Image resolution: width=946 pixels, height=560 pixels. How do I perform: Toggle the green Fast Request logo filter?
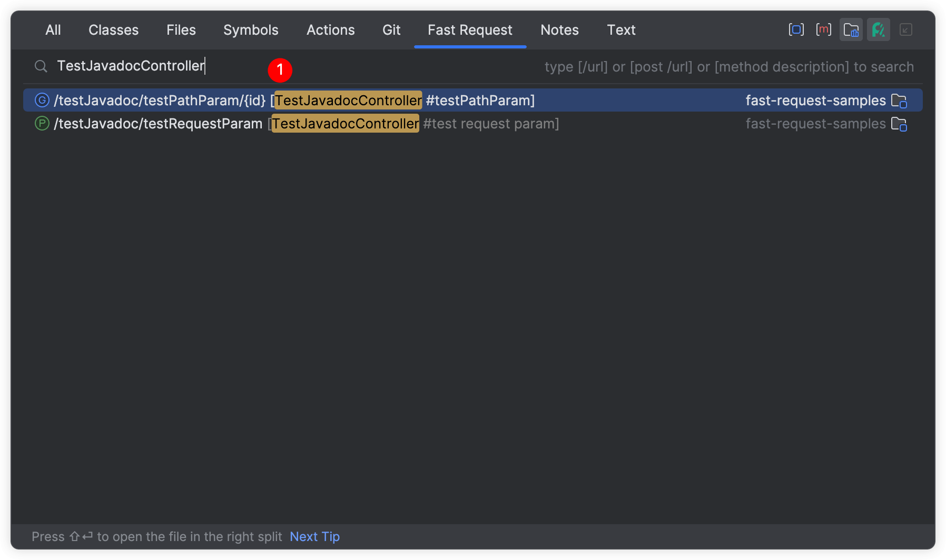click(x=878, y=29)
